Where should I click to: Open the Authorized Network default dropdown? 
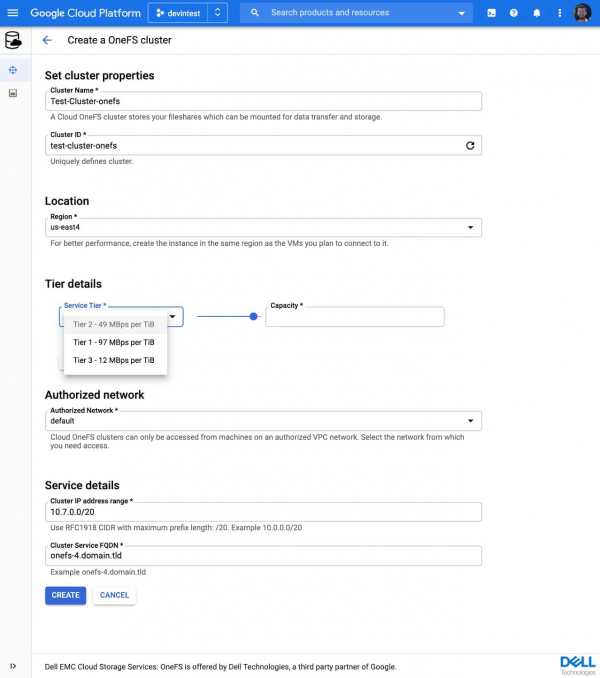[263, 421]
